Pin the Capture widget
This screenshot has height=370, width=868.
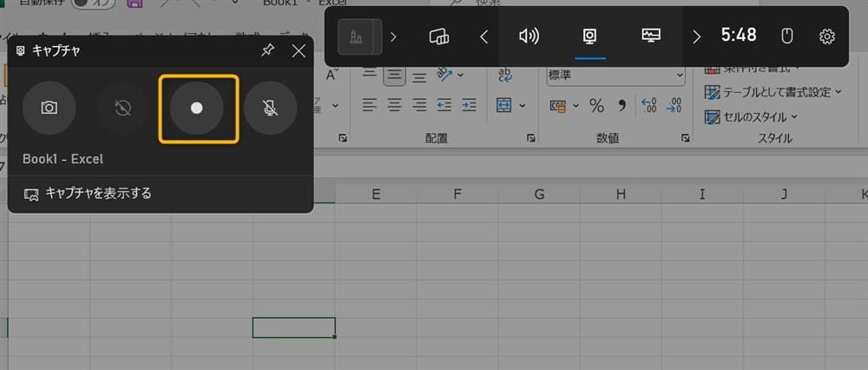pos(268,51)
